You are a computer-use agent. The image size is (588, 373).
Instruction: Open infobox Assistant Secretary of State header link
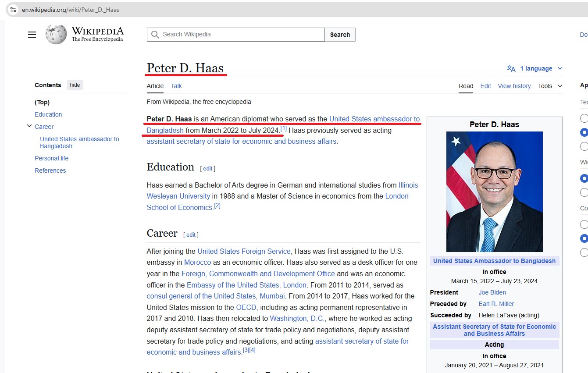pos(494,330)
